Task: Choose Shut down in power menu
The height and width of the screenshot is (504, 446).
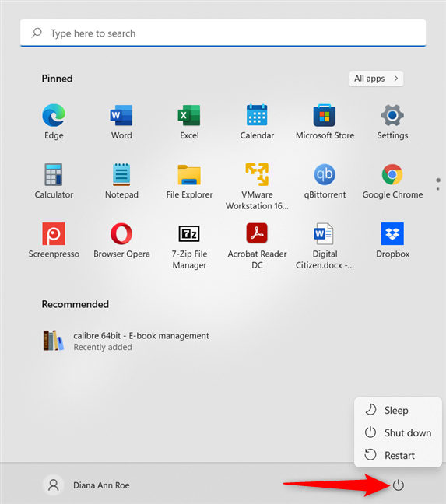Action: pos(398,432)
